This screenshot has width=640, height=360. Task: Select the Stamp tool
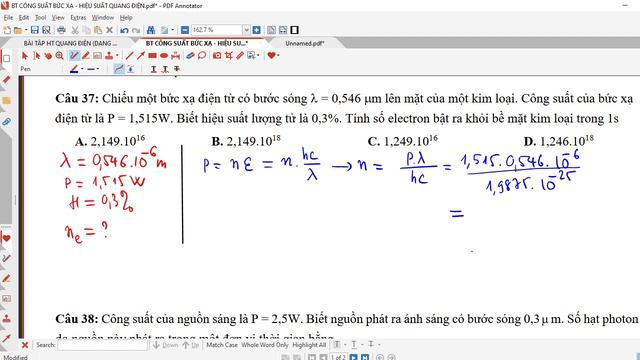pos(109,56)
